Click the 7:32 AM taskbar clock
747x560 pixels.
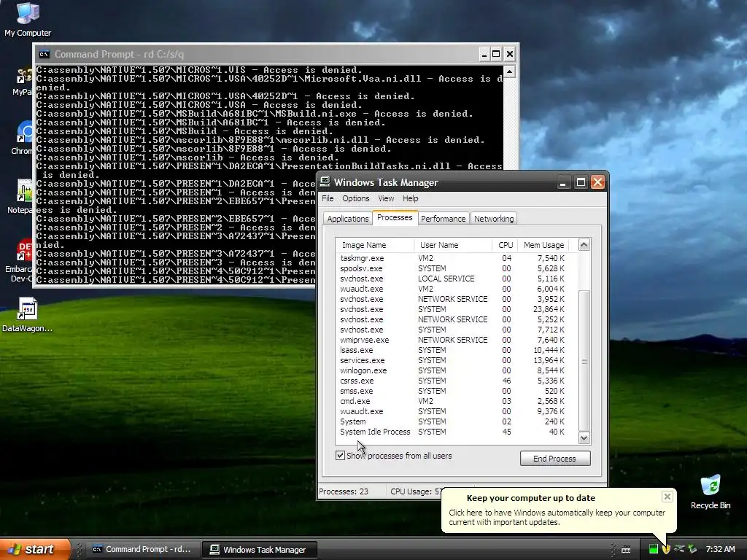(720, 549)
